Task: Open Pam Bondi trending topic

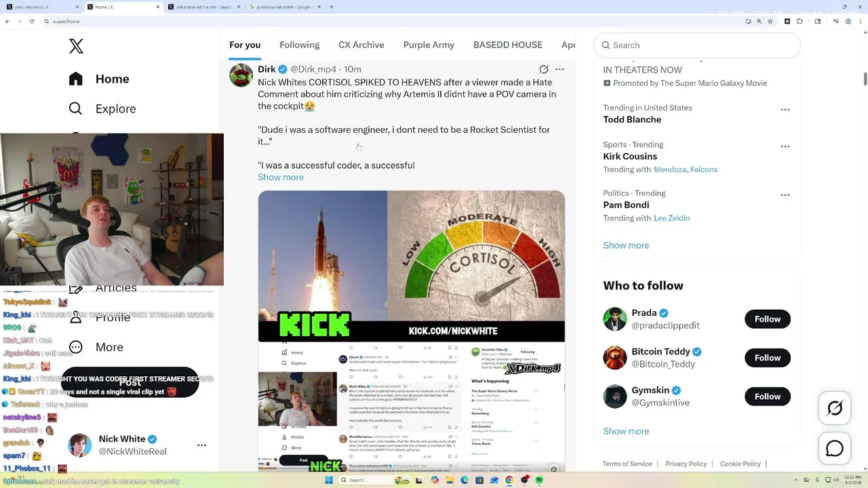Action: tap(626, 205)
